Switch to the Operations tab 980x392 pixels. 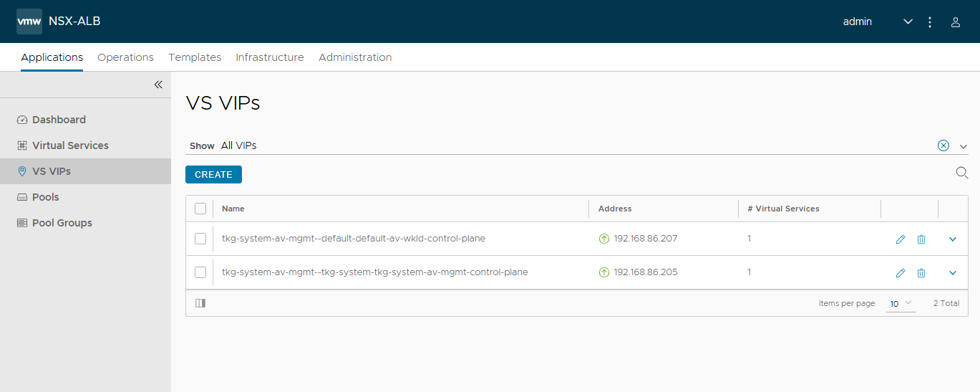125,57
